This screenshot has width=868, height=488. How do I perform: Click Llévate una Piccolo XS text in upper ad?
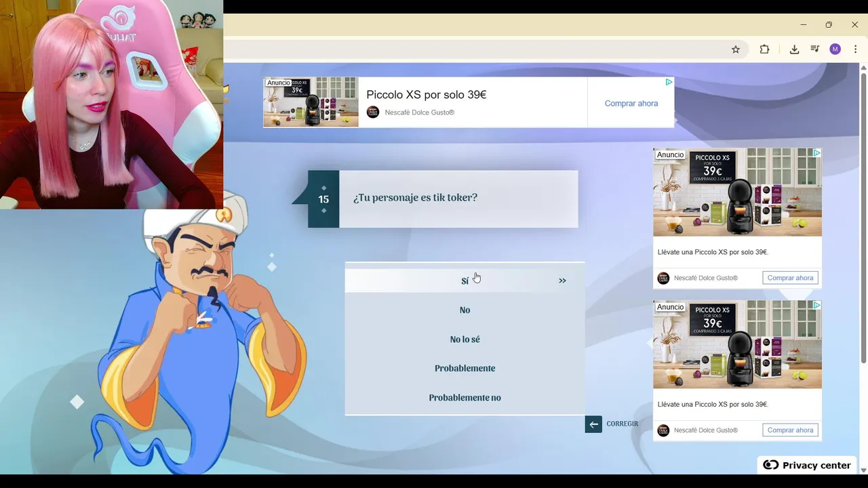[713, 252]
